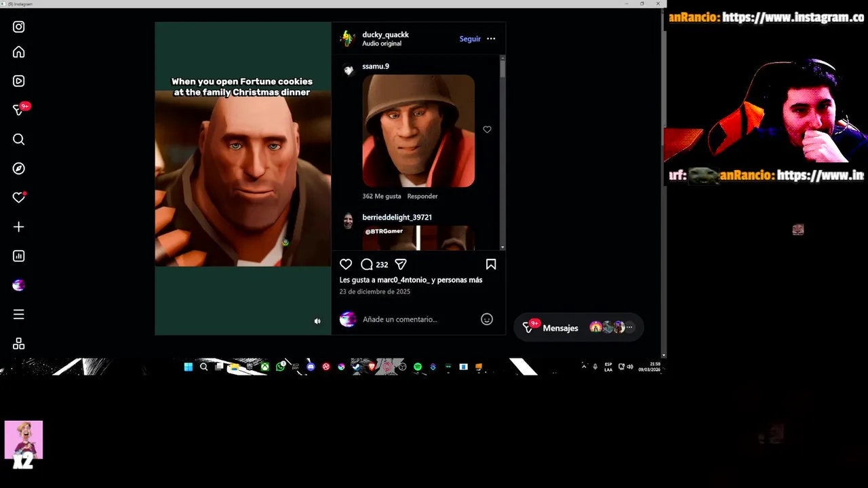Screen dimensions: 868x488
Task: Open Discord on taskbar
Action: pos(311,367)
